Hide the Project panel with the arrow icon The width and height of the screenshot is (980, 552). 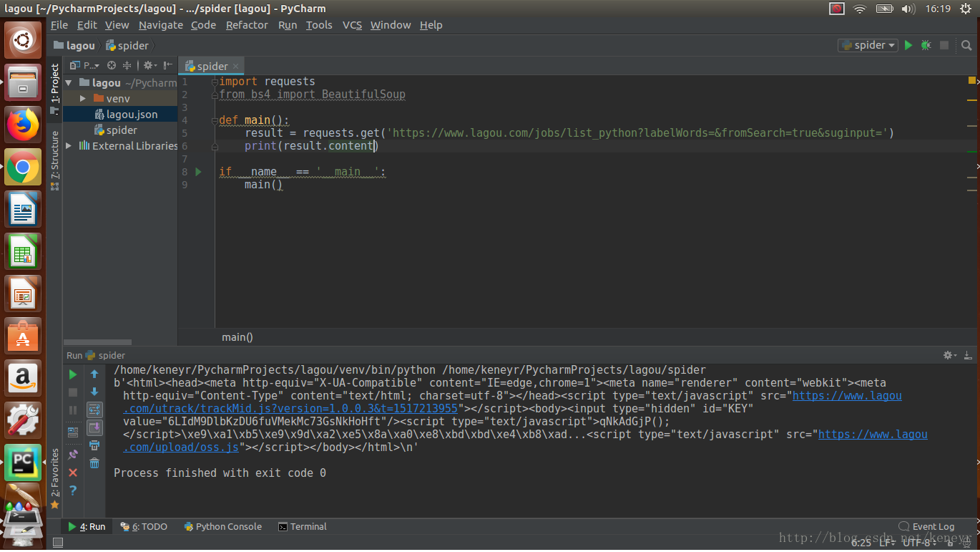pos(169,65)
